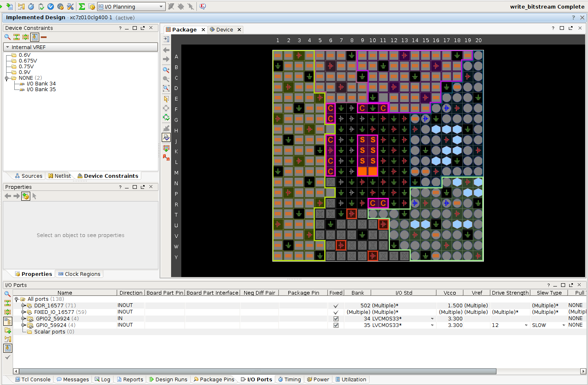Image resolution: width=588 pixels, height=385 pixels.
Task: Click Create I/O Port Interface folder-plus icon
Action: click(7, 330)
